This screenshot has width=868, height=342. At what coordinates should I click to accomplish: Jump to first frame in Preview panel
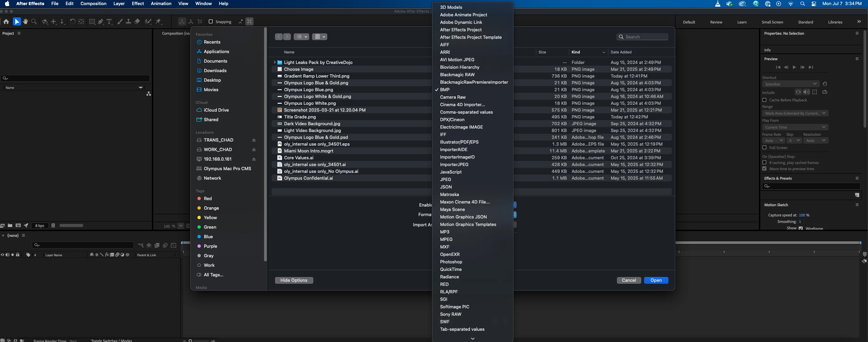click(x=778, y=67)
